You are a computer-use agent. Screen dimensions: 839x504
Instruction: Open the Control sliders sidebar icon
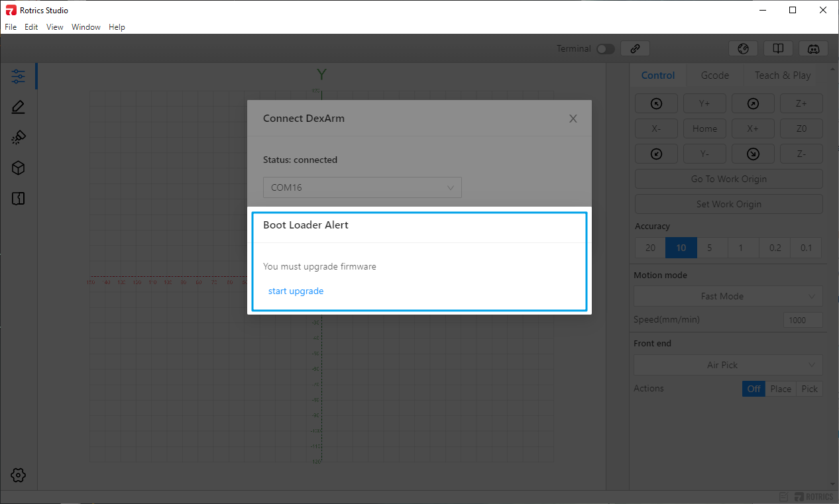click(19, 76)
